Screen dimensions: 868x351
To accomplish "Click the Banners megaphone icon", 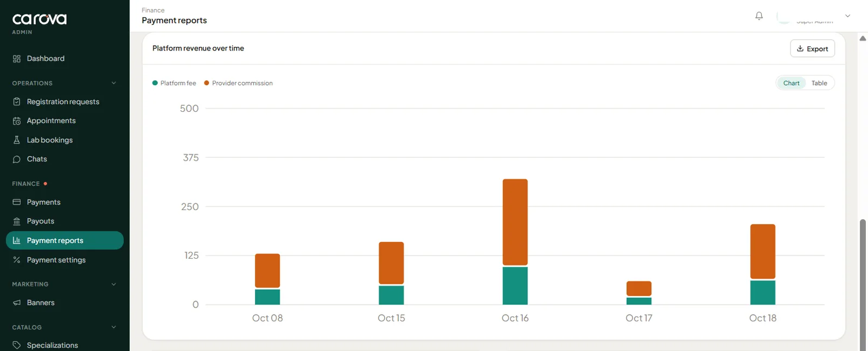I will tap(17, 303).
